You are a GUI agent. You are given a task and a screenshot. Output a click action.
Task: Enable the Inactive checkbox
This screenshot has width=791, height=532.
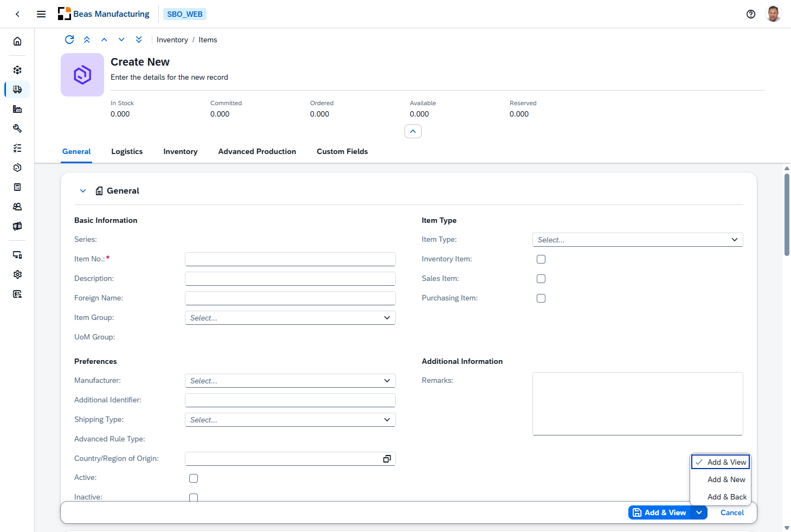point(194,497)
